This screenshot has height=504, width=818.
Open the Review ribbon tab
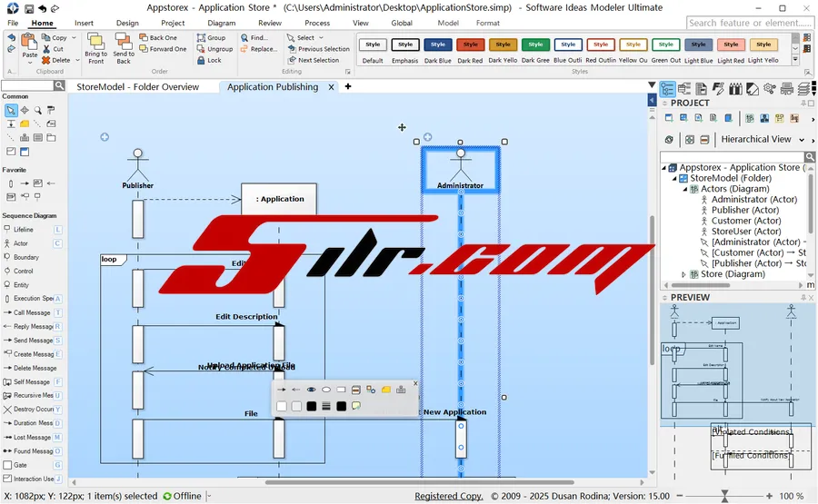pos(270,23)
